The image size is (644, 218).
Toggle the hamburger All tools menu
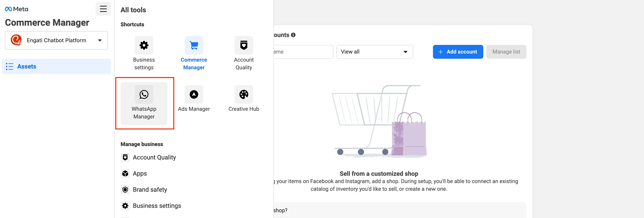coord(103,9)
